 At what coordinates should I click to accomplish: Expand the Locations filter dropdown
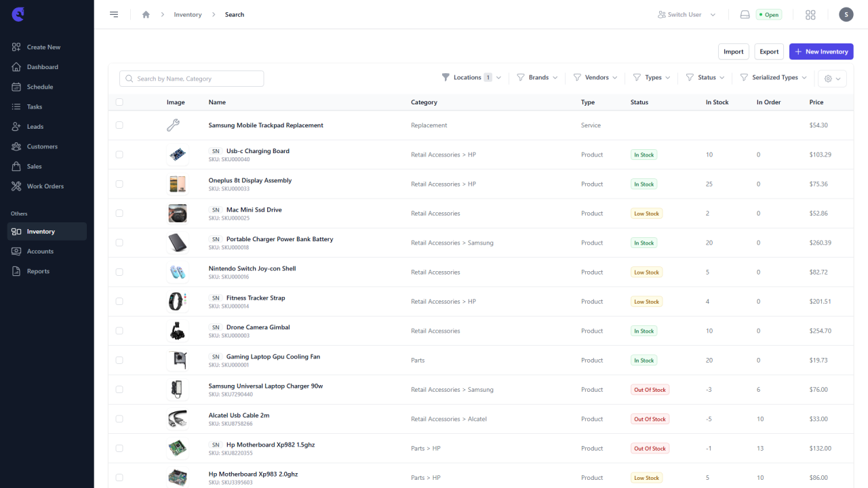(471, 77)
